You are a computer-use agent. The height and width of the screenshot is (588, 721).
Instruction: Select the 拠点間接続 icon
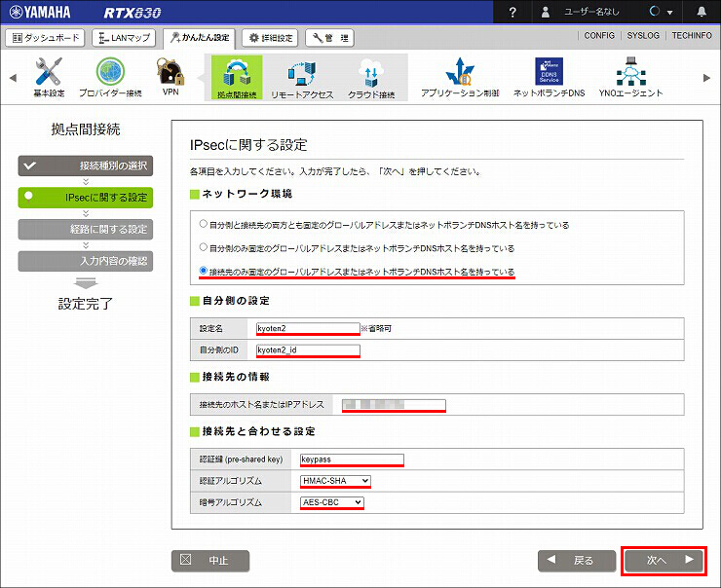[237, 78]
